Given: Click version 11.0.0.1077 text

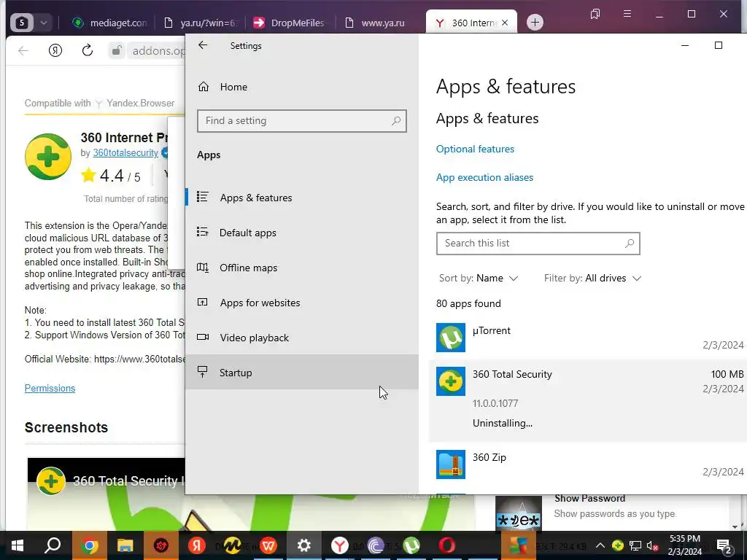Looking at the screenshot, I should (495, 403).
